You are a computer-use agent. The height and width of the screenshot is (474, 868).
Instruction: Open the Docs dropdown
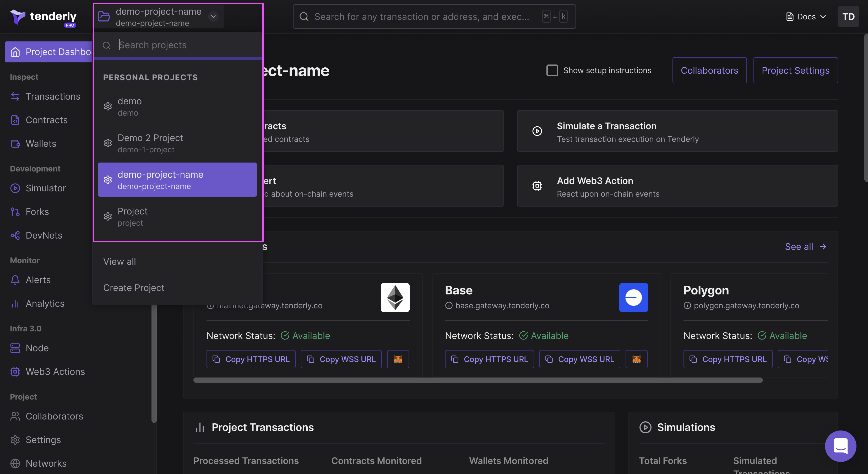click(806, 17)
